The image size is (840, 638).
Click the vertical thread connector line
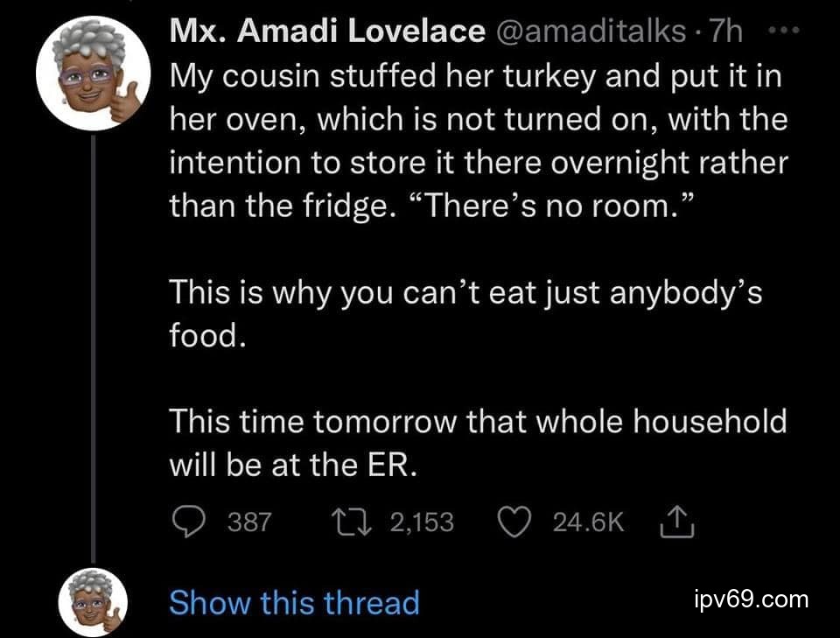pos(94,350)
